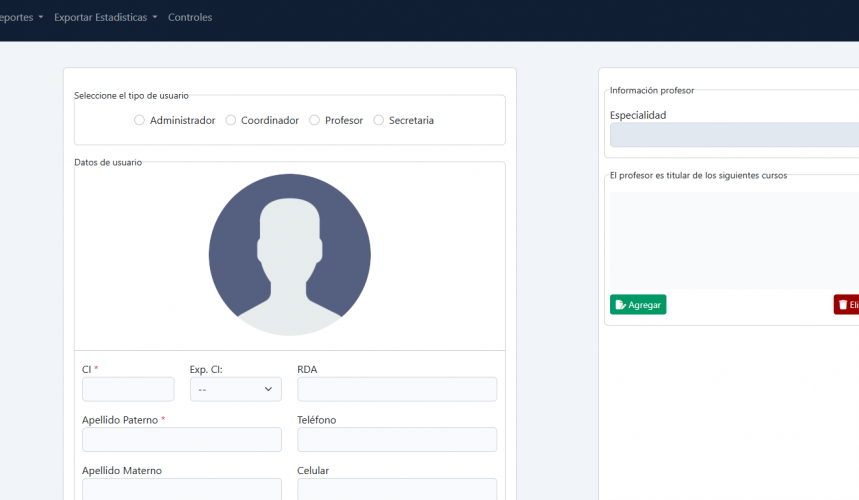Click the Exportar Estadisticas dropdown caret

[155, 18]
